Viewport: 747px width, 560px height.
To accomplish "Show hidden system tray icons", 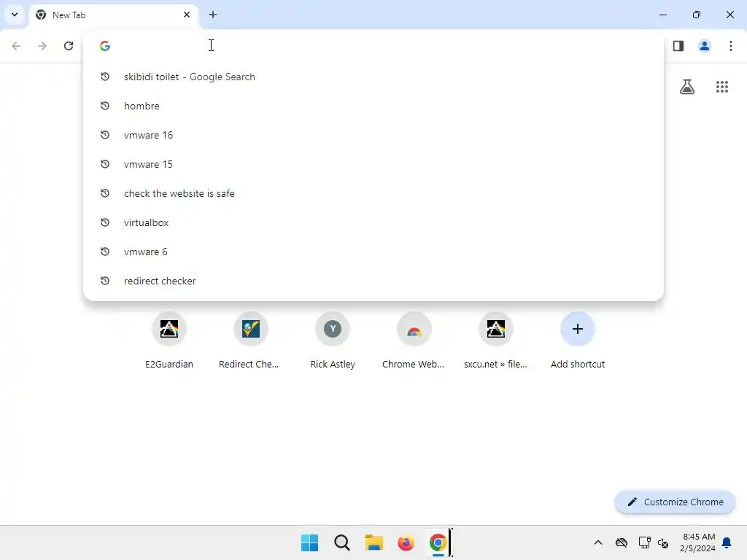I will [598, 542].
